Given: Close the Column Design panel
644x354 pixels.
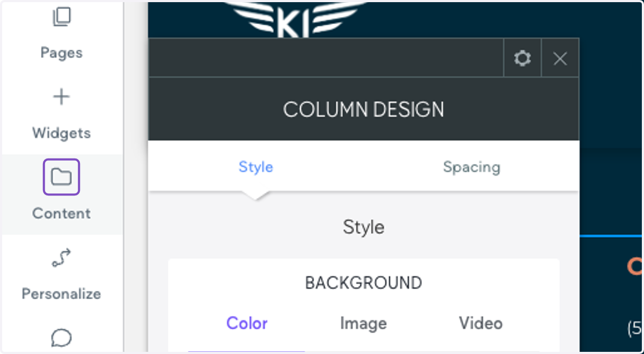Looking at the screenshot, I should (x=560, y=58).
